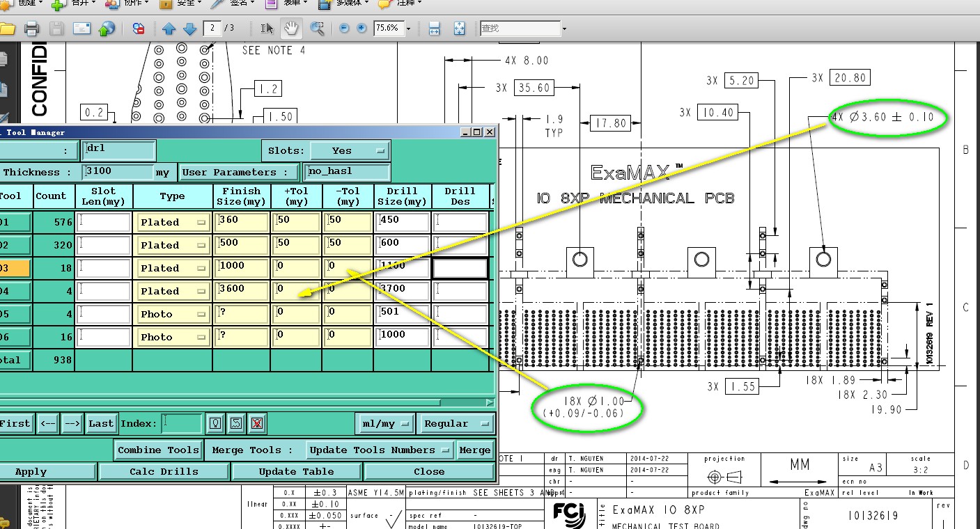Select the text selection cursor tool
The image size is (980, 529).
(x=267, y=29)
